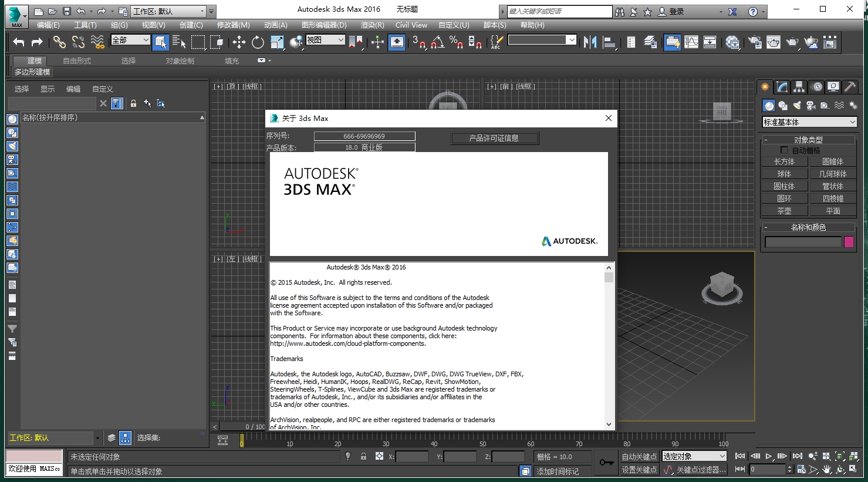Open the 渲染(R) menu
The width and height of the screenshot is (868, 482).
click(372, 25)
